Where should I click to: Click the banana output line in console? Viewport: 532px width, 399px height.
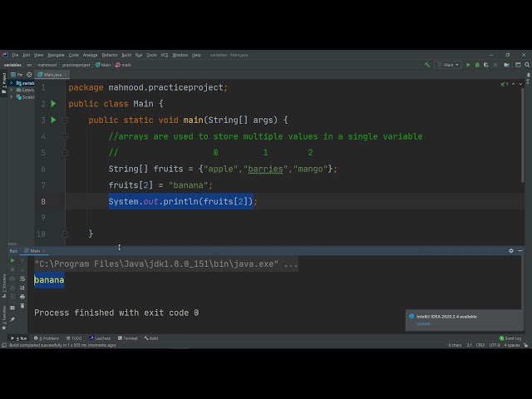(x=49, y=280)
